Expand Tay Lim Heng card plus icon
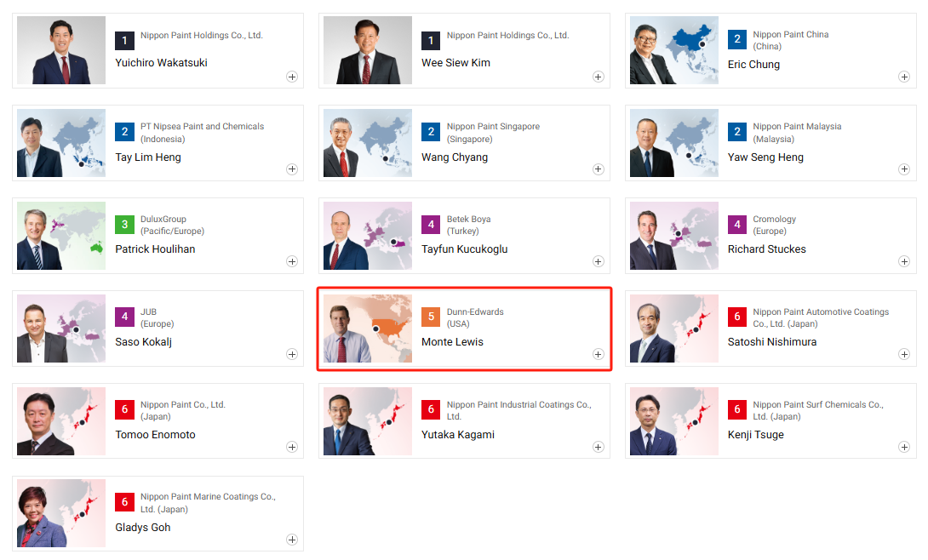The height and width of the screenshot is (560, 928). [x=292, y=169]
